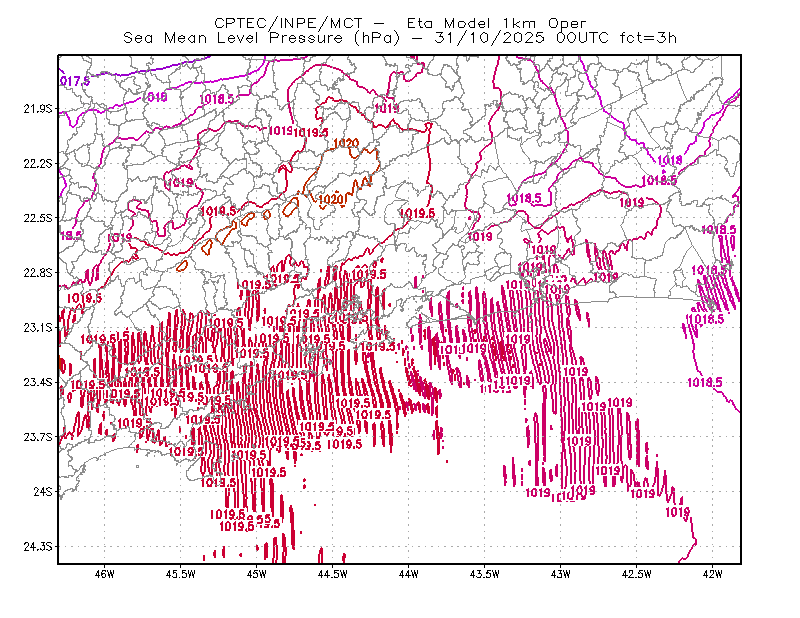Click the 45W longitude axis label

coord(257,574)
